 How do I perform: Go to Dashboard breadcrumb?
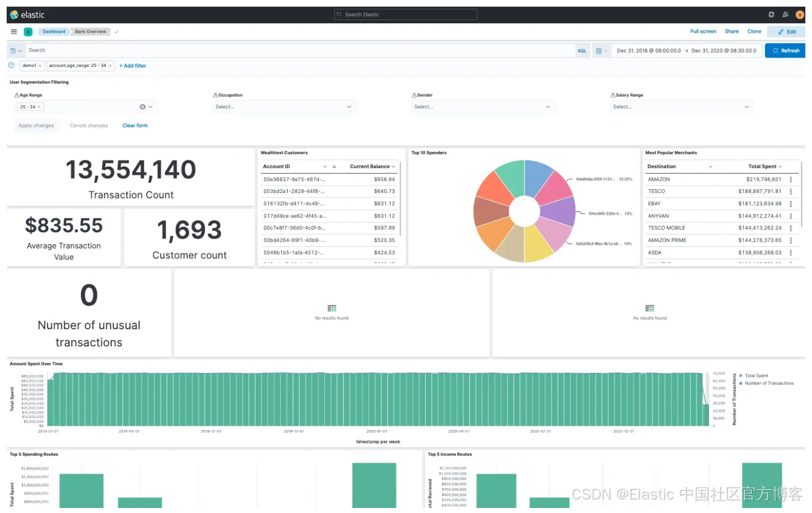point(54,32)
